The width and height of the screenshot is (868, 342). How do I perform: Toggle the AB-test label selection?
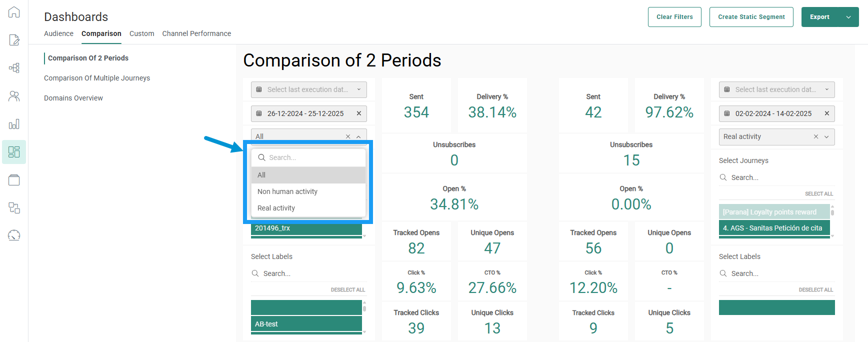306,324
